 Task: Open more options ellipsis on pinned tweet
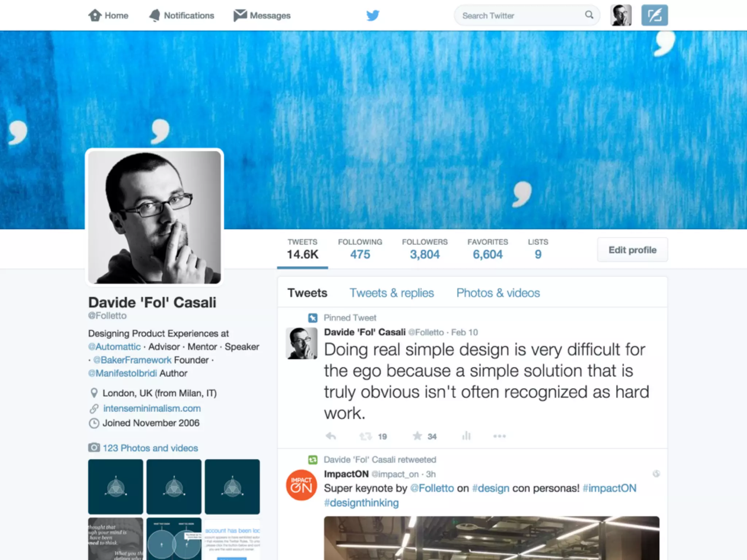[x=499, y=436]
